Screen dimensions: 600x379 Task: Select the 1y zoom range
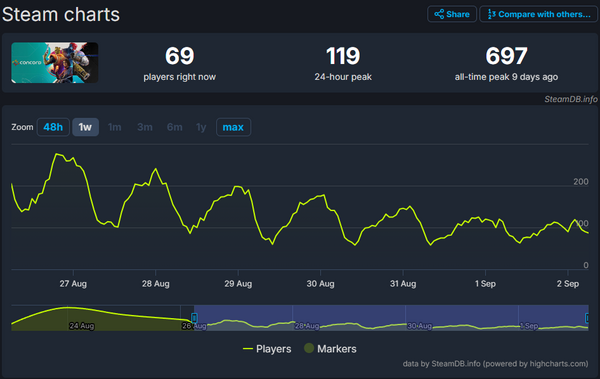click(x=201, y=127)
